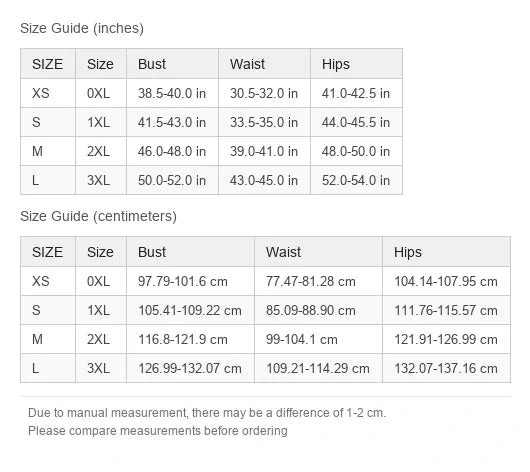Click the 109.21-114.29 cm waist cell

tap(318, 369)
